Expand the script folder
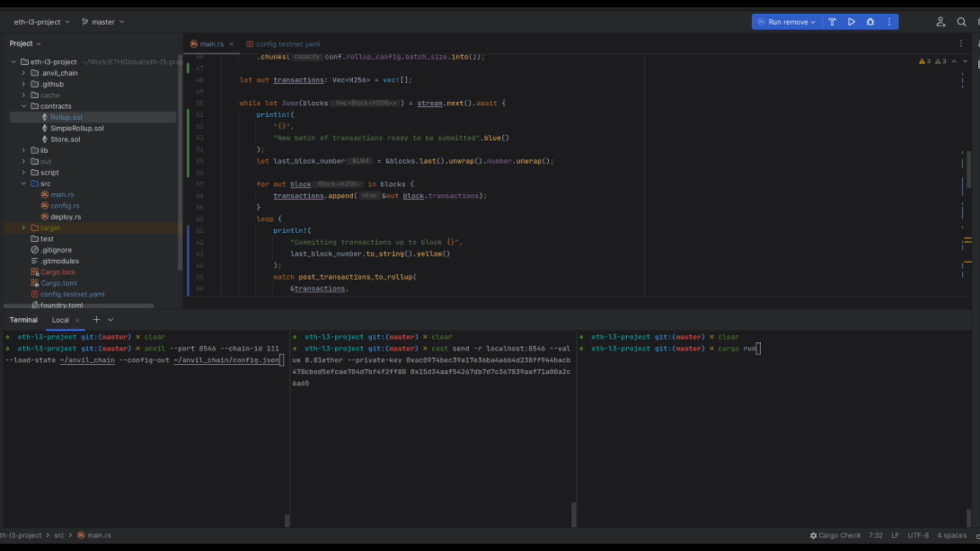980x551 pixels. 23,172
